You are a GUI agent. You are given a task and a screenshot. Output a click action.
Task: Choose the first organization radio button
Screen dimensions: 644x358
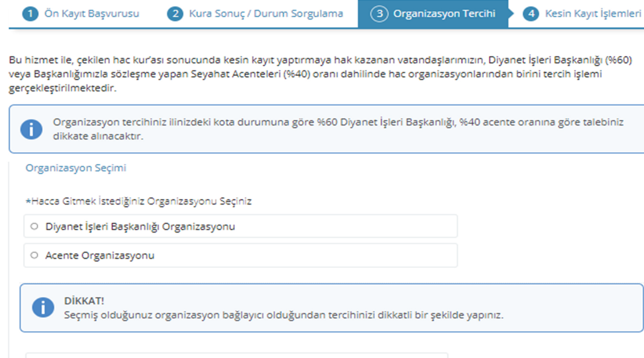click(x=35, y=226)
